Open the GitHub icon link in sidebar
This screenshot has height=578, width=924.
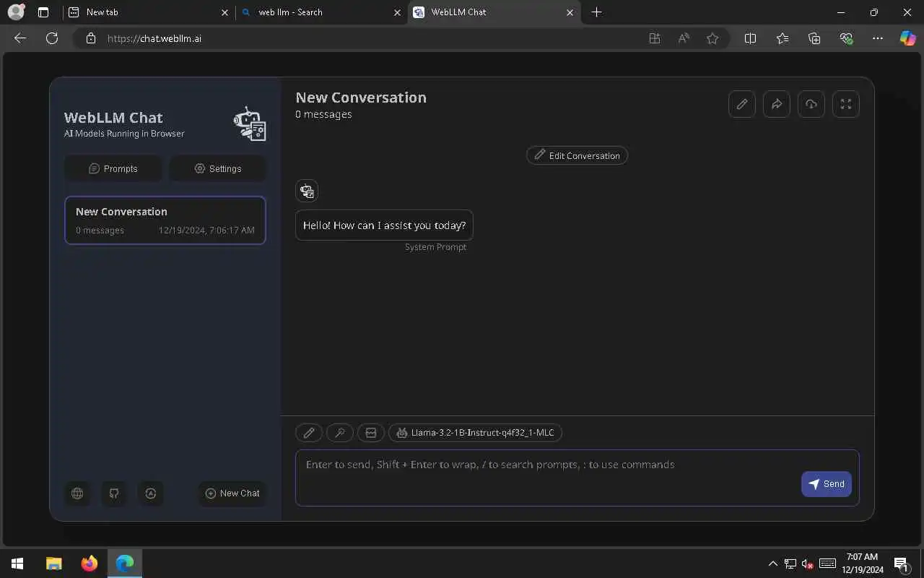(x=114, y=493)
